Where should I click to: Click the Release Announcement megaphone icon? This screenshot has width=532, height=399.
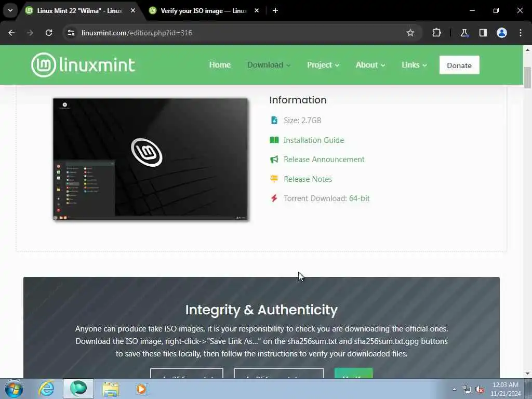coord(274,159)
